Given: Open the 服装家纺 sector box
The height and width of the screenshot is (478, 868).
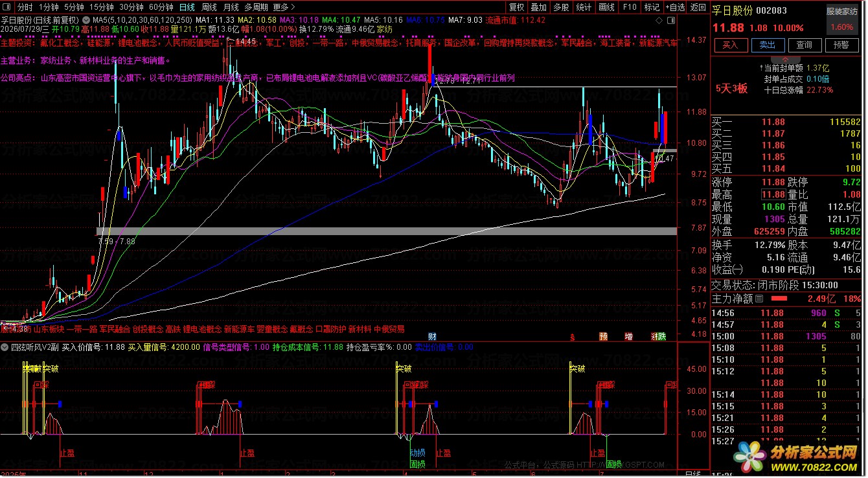Looking at the screenshot, I should pos(841,20).
